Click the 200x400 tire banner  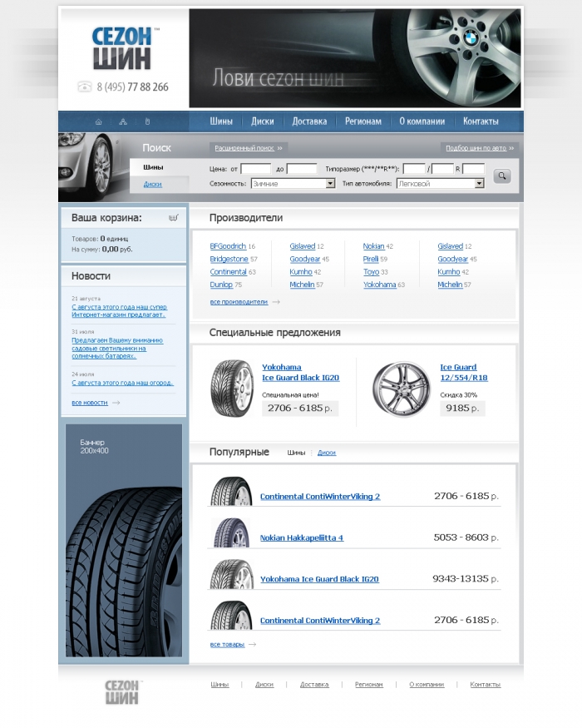(x=123, y=540)
